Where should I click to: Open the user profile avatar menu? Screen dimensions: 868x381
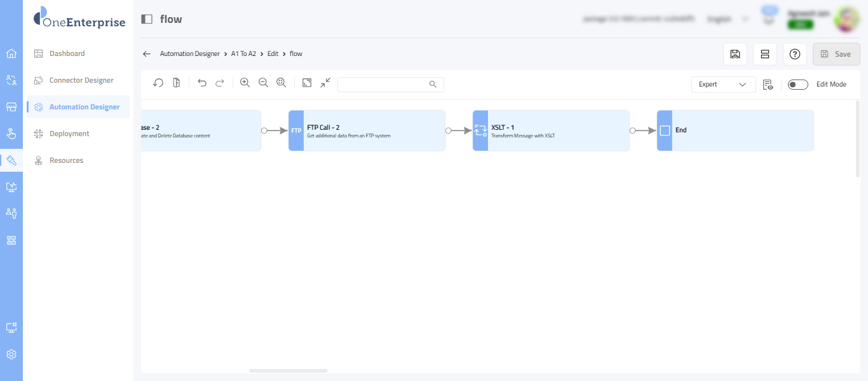tap(846, 19)
